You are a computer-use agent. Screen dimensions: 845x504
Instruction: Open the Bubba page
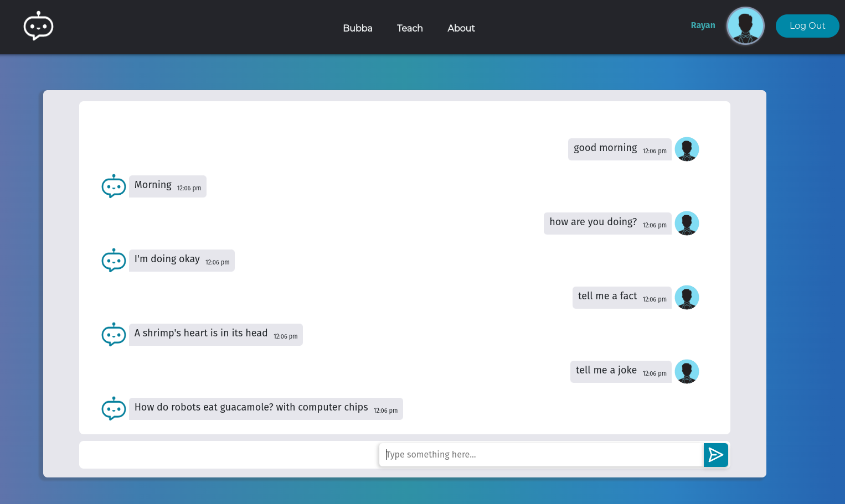(357, 28)
